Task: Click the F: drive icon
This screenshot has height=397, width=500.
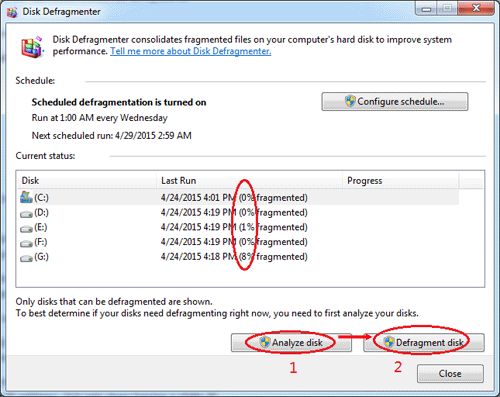Action: pos(26,243)
